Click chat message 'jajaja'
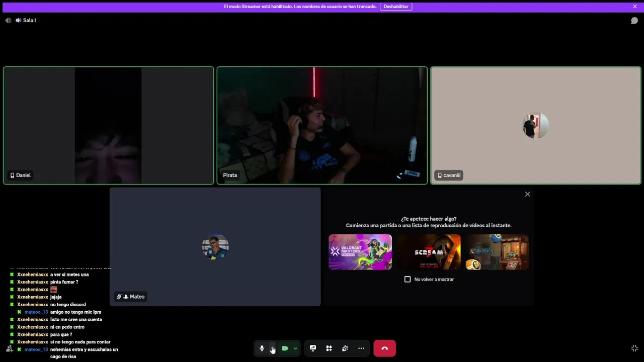The height and width of the screenshot is (362, 644). click(x=56, y=297)
